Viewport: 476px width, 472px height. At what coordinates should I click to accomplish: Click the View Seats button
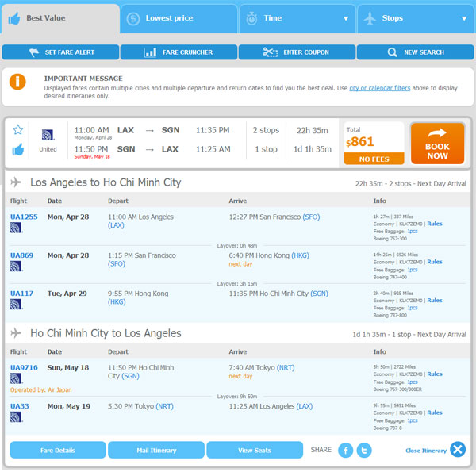coord(255,451)
